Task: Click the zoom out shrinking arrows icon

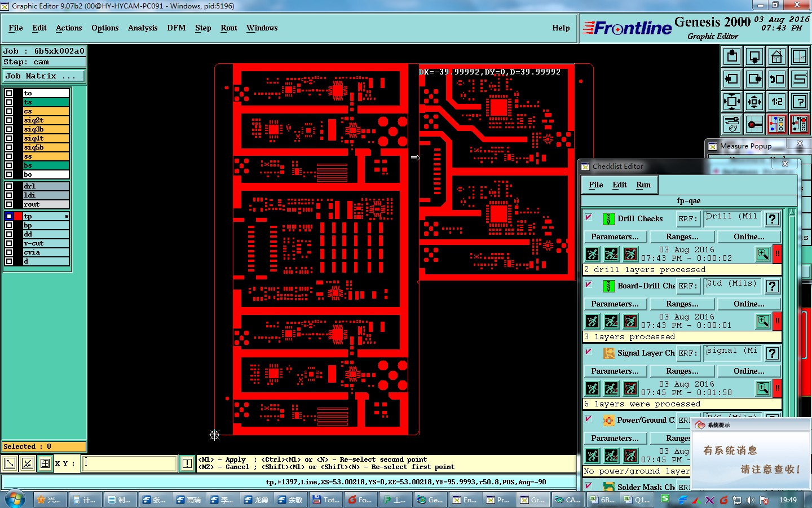Action: (x=754, y=102)
